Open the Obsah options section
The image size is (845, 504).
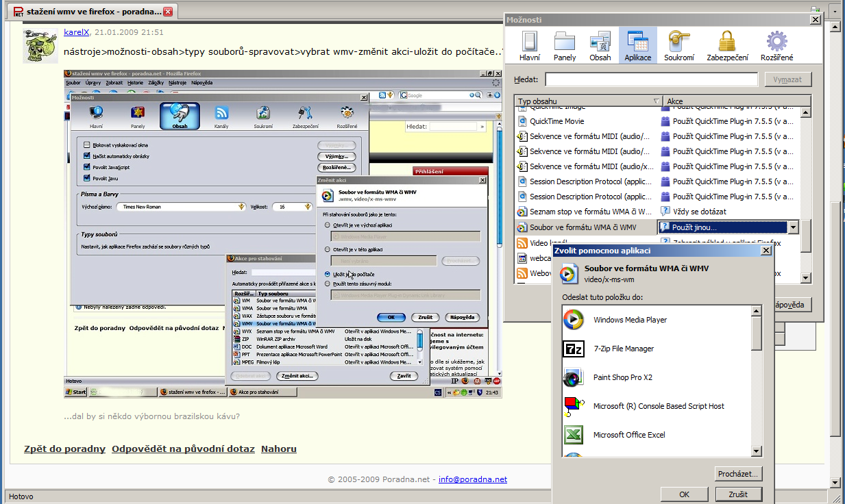click(600, 46)
